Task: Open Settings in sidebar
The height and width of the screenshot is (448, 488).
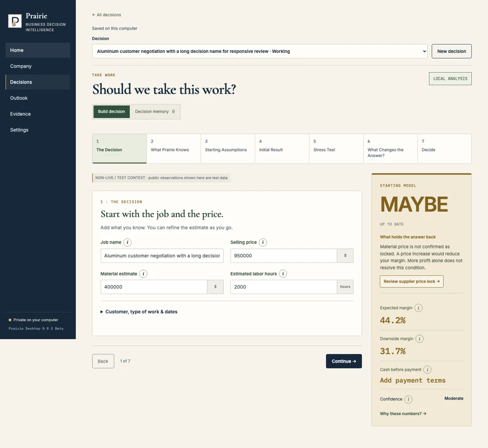Action: (38, 130)
